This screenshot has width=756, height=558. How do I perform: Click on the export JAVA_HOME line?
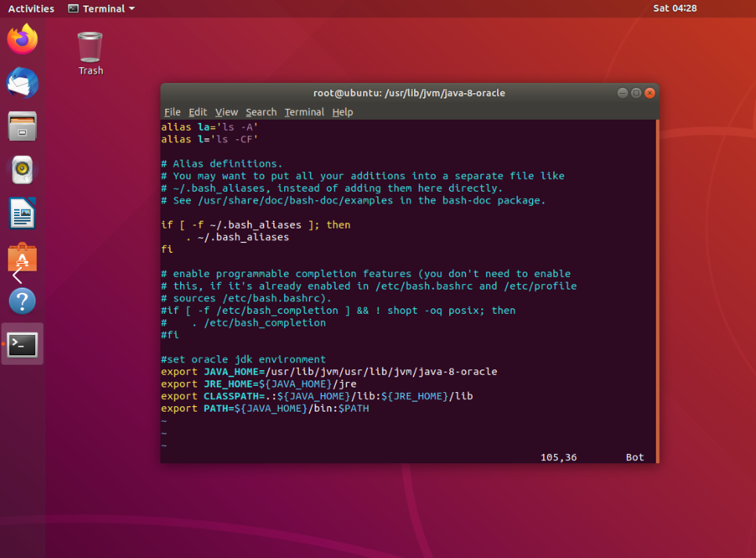tap(329, 372)
